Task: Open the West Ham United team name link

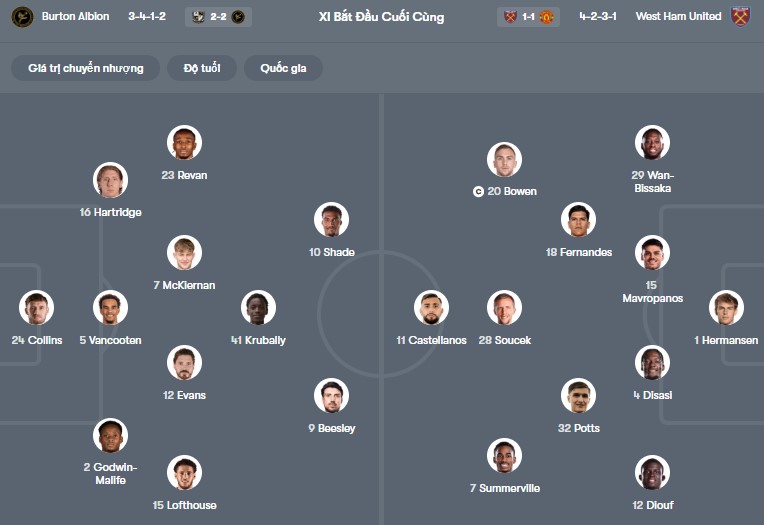Action: click(x=678, y=17)
